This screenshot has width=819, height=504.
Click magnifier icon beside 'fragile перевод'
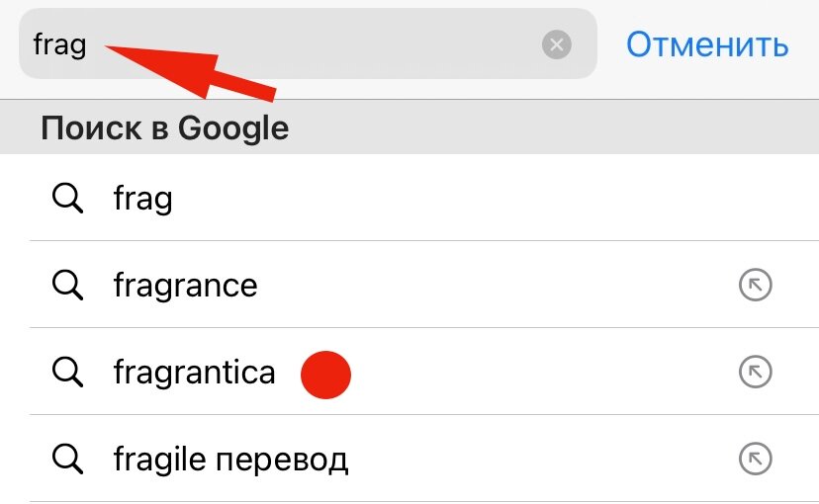(x=67, y=459)
